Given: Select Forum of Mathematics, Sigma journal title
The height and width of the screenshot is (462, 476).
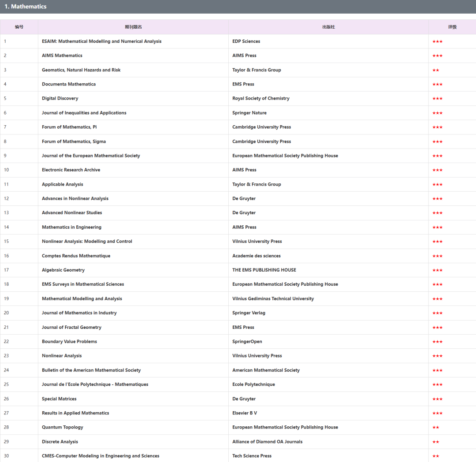Looking at the screenshot, I should tap(74, 142).
